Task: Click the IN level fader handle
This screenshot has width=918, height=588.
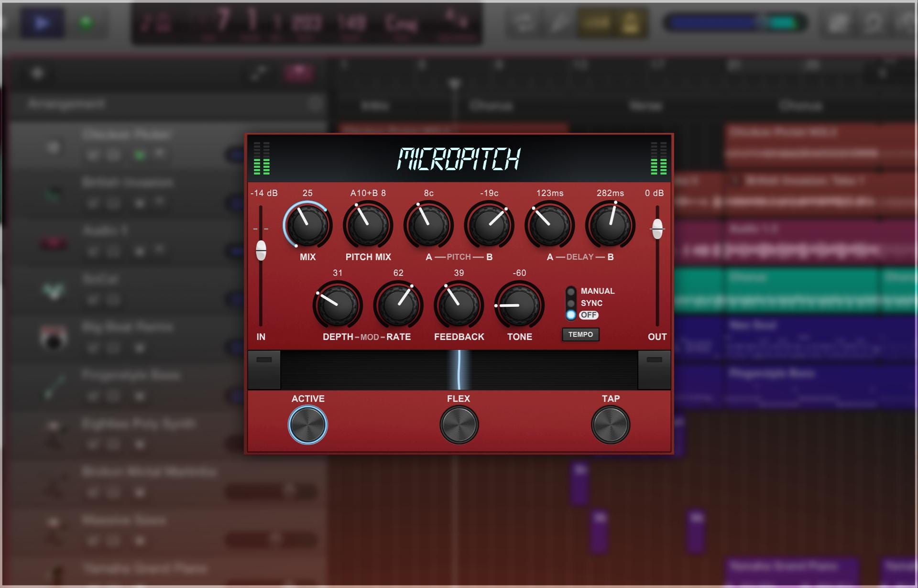Action: (x=261, y=250)
